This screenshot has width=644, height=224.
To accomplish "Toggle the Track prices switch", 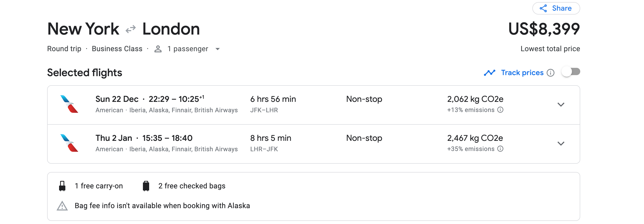I will 571,72.
